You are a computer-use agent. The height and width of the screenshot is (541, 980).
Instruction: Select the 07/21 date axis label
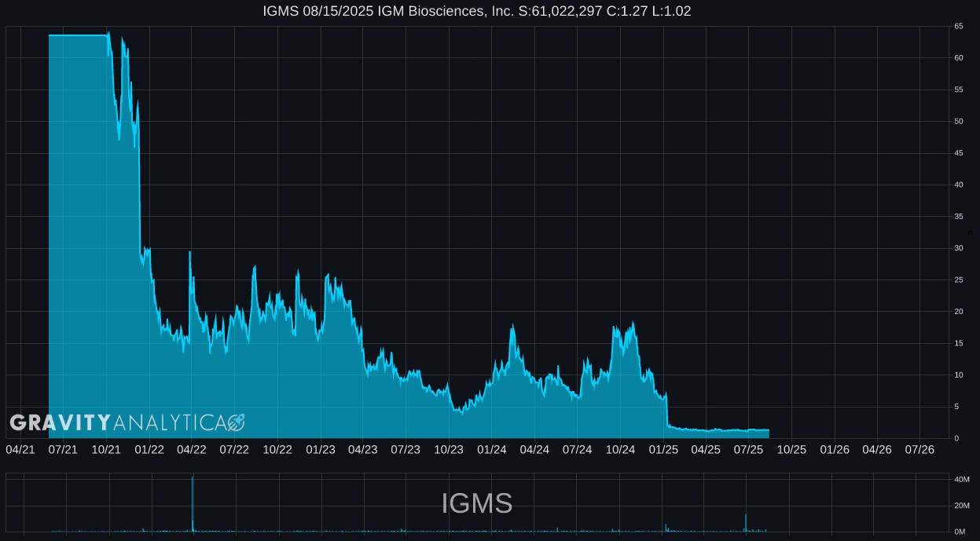(x=63, y=450)
